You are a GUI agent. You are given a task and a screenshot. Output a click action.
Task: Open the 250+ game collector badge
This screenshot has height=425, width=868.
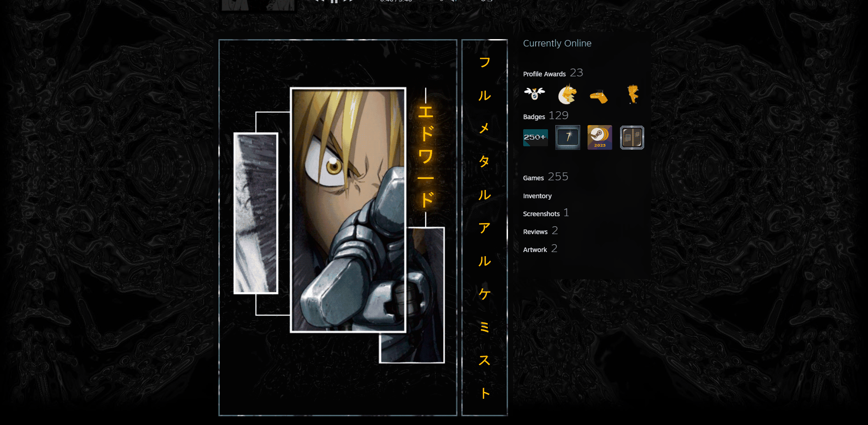(x=536, y=138)
